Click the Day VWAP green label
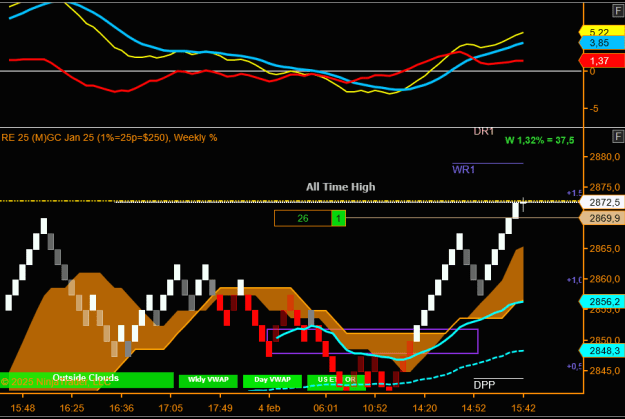 click(x=272, y=381)
